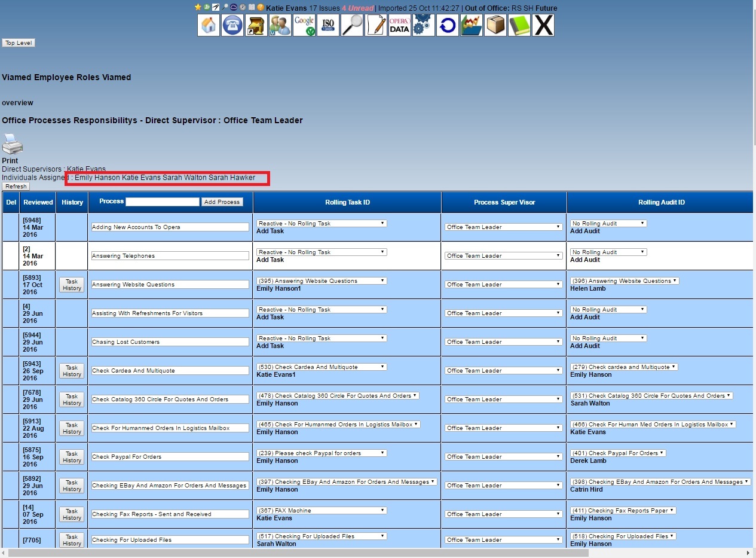Open the magnifying glass search icon
The image size is (756, 558).
click(x=352, y=25)
